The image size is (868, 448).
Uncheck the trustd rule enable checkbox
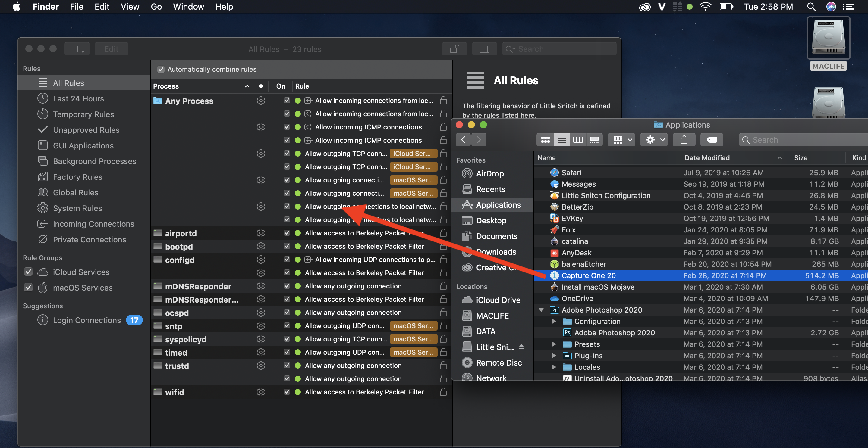coord(287,366)
